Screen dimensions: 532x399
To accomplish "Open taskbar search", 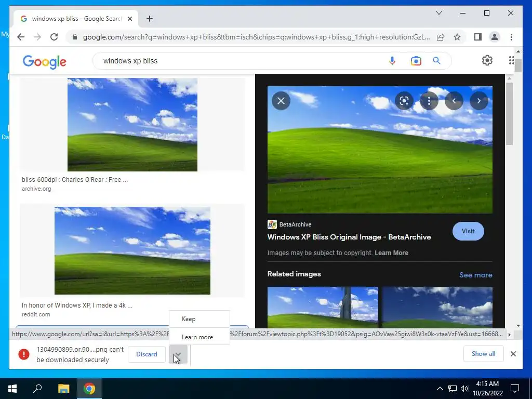I will 37,389.
